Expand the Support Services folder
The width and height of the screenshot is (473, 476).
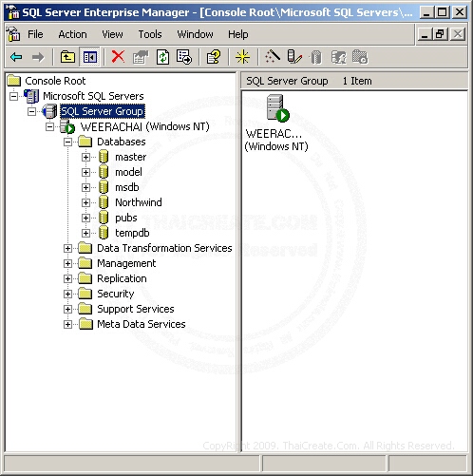(67, 309)
